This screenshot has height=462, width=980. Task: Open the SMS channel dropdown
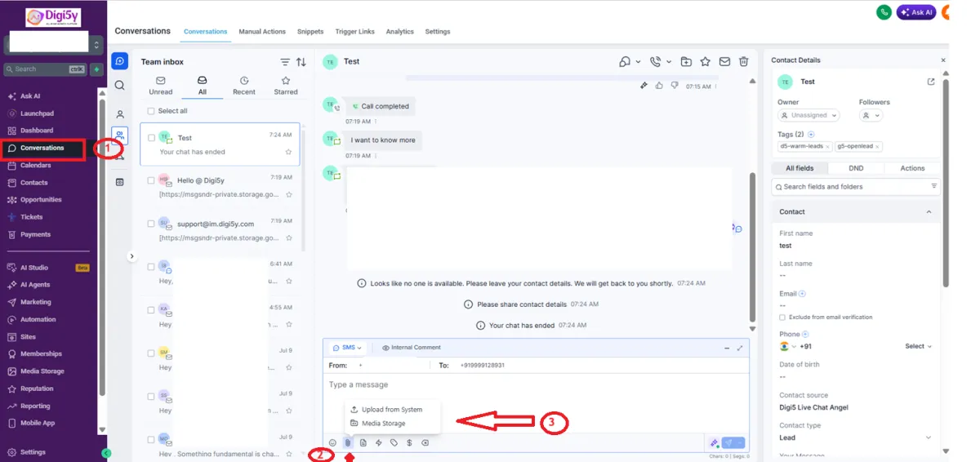tap(348, 348)
